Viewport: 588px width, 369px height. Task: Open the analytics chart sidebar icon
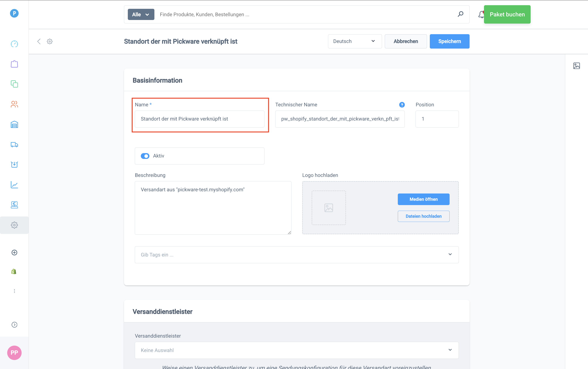click(x=14, y=185)
